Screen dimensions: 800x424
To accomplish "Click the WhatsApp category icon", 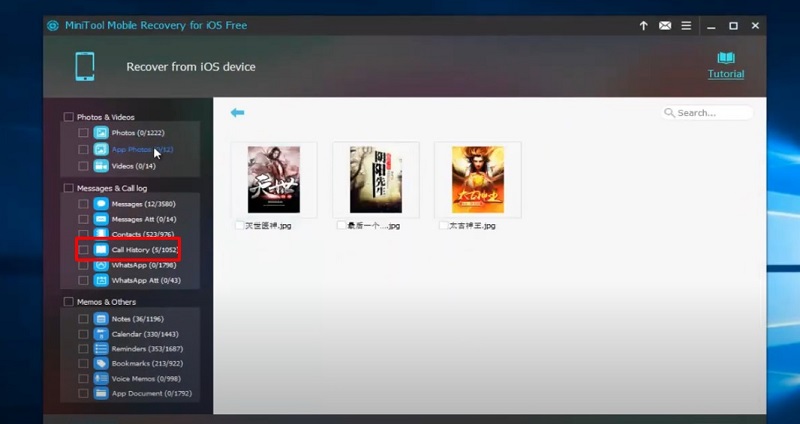I will 101,265.
